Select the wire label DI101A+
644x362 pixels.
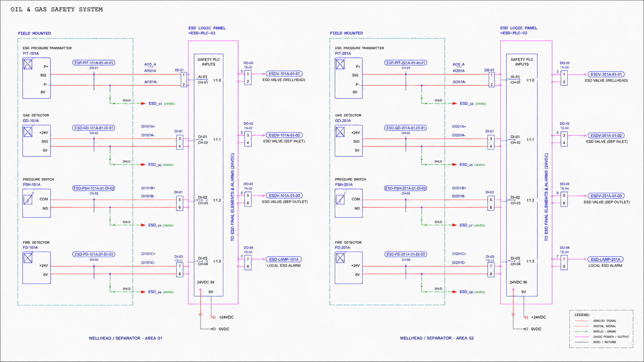pos(148,127)
